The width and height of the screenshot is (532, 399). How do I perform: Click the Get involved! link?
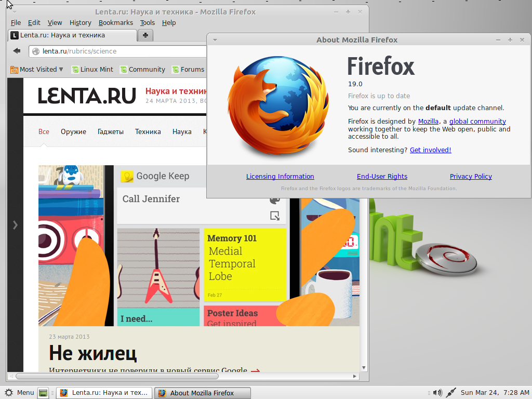tap(430, 150)
